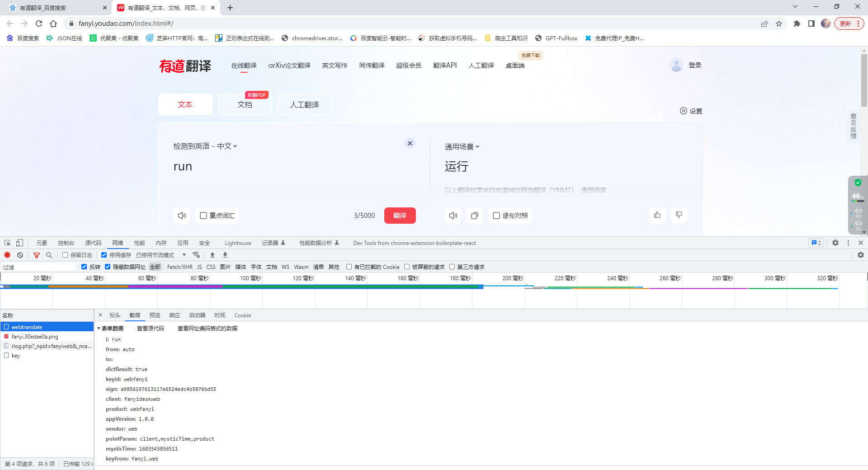Open DevTools more options kebab menu
This screenshot has height=470, width=868.
tap(848, 243)
